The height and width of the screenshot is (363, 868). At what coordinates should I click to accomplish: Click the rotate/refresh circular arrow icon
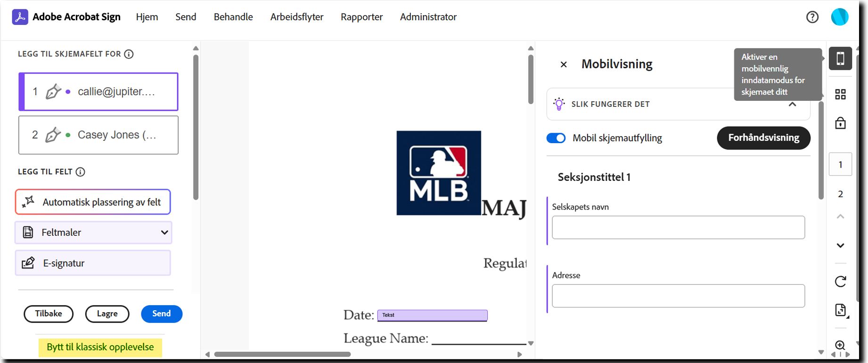(x=840, y=281)
